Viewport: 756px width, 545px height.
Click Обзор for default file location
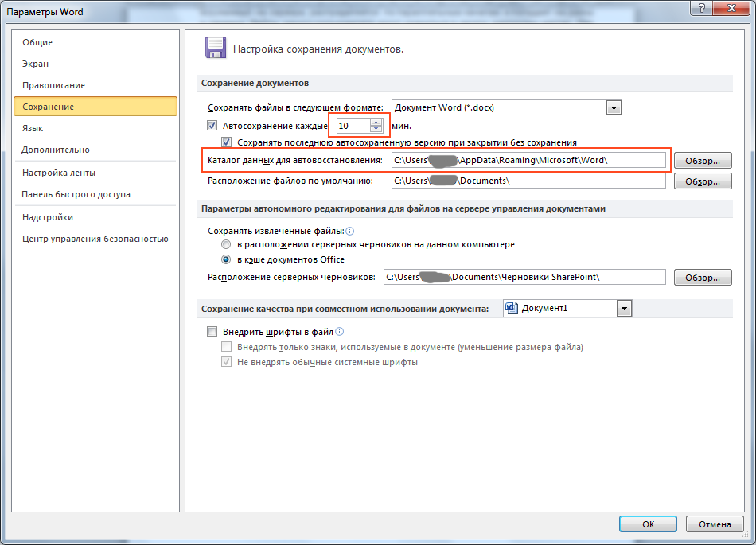click(x=703, y=181)
